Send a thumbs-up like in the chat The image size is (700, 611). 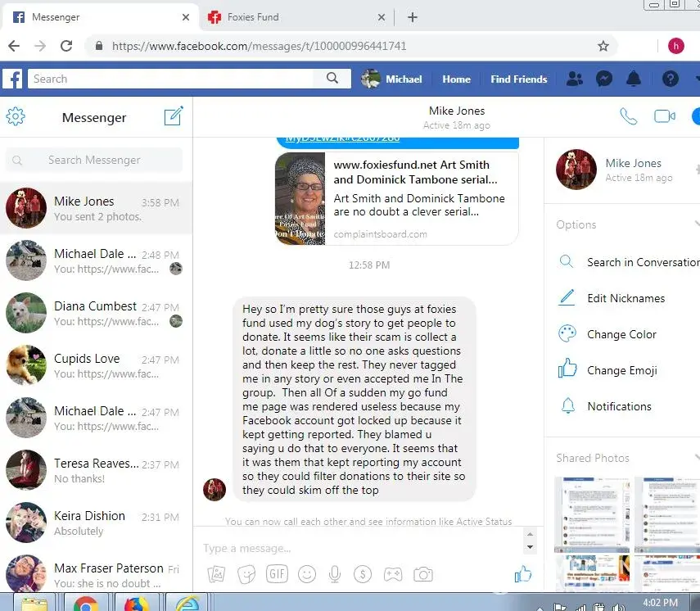[522, 574]
